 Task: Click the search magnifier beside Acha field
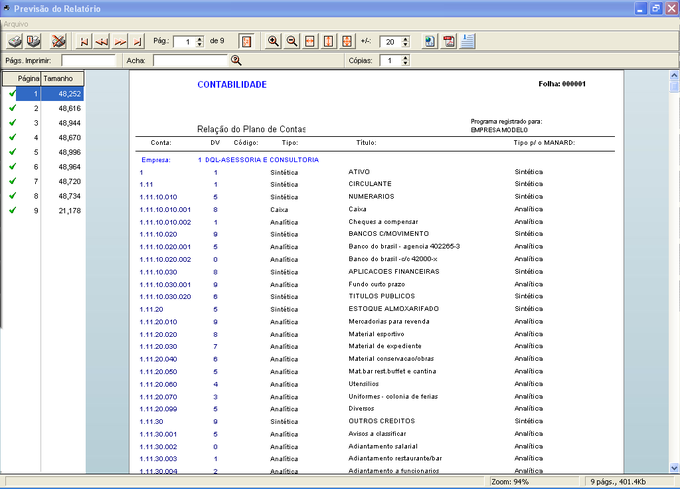pos(237,60)
